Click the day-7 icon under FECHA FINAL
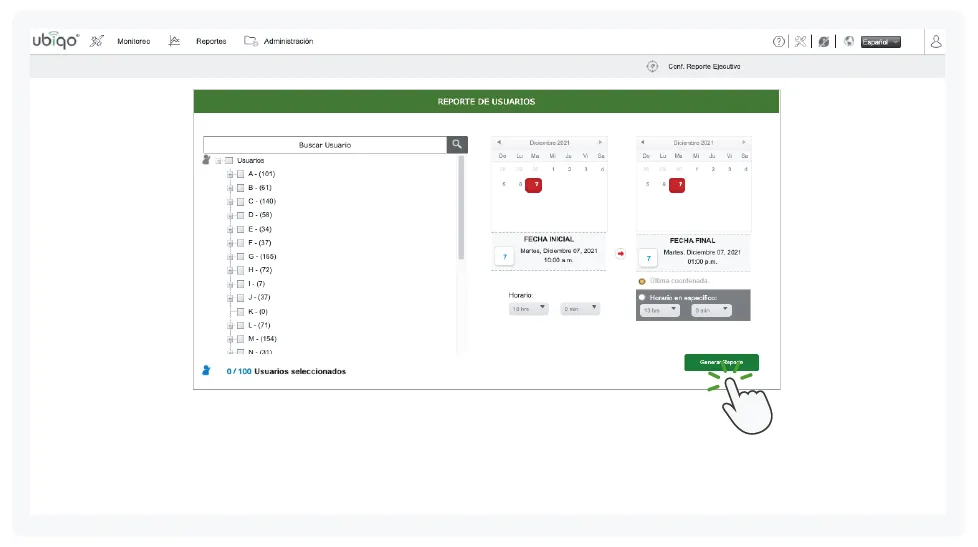This screenshot has width=978, height=547. click(x=649, y=258)
